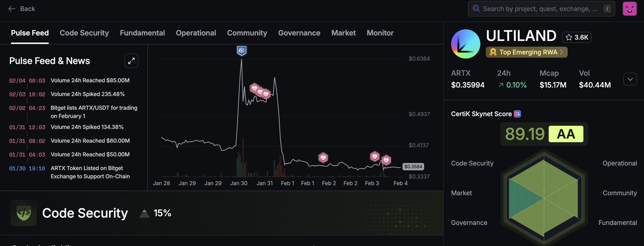Click the 24h change value 0.10%

(x=516, y=85)
